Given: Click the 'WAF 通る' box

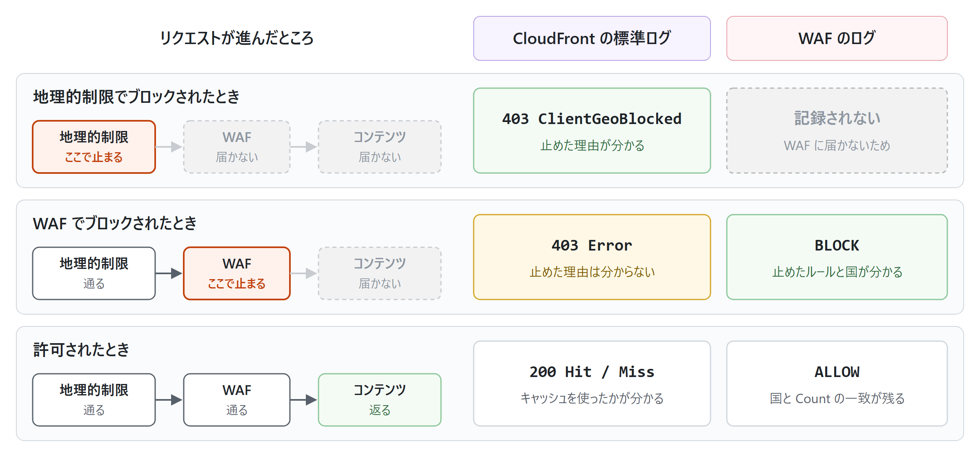Looking at the screenshot, I should [x=237, y=400].
